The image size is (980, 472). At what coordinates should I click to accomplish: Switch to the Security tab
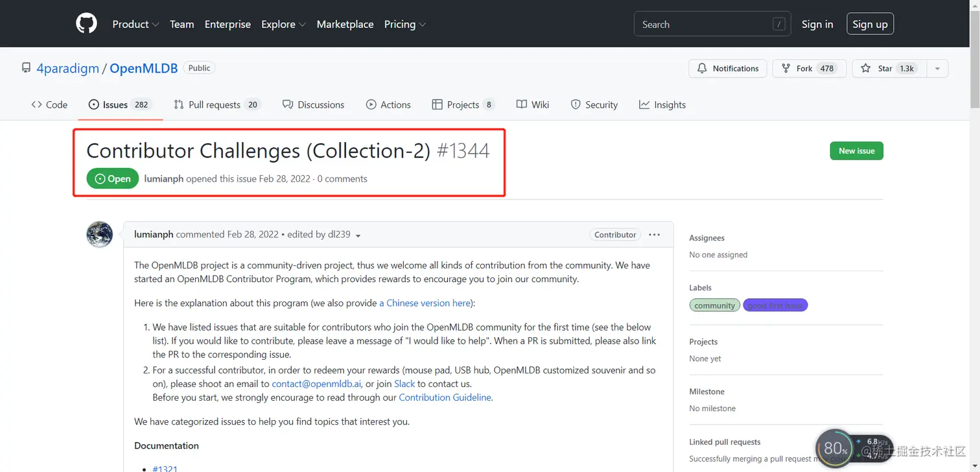tap(594, 104)
